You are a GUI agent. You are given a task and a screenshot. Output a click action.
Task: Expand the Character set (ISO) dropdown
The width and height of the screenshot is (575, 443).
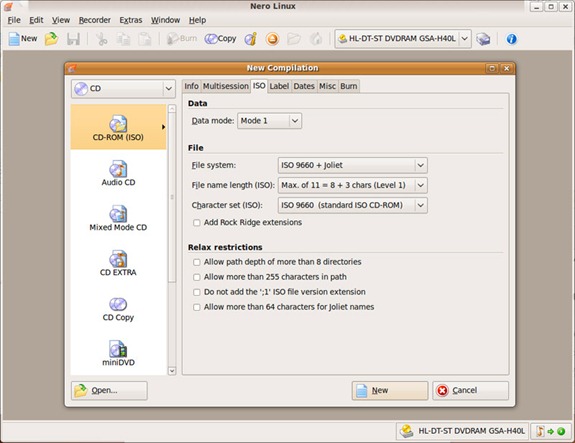click(x=352, y=205)
